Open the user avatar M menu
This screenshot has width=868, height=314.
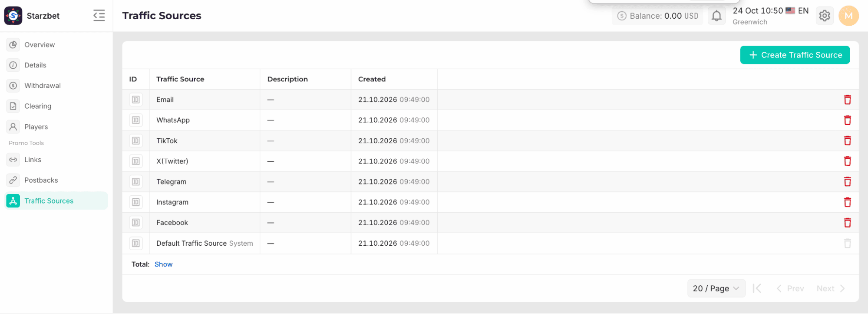pos(848,16)
